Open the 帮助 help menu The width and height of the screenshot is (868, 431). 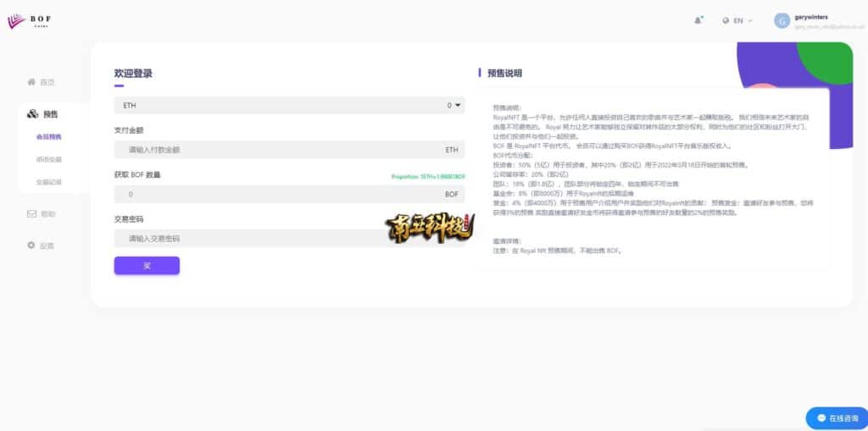tap(47, 214)
